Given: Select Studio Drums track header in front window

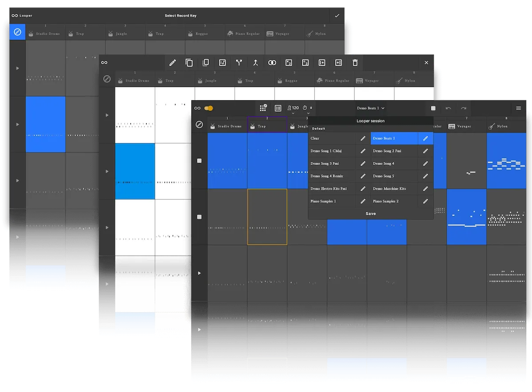Looking at the screenshot, I should [x=227, y=125].
